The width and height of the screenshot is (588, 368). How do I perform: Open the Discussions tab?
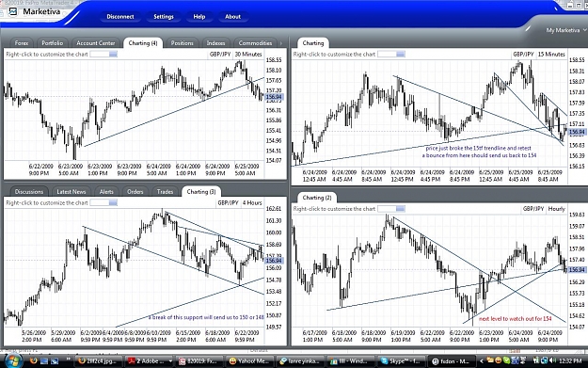click(x=29, y=192)
